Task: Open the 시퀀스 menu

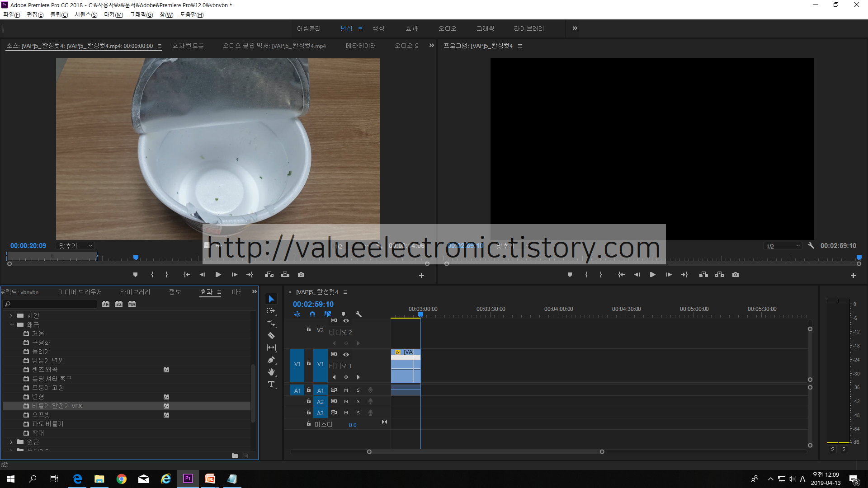Action: tap(85, 14)
